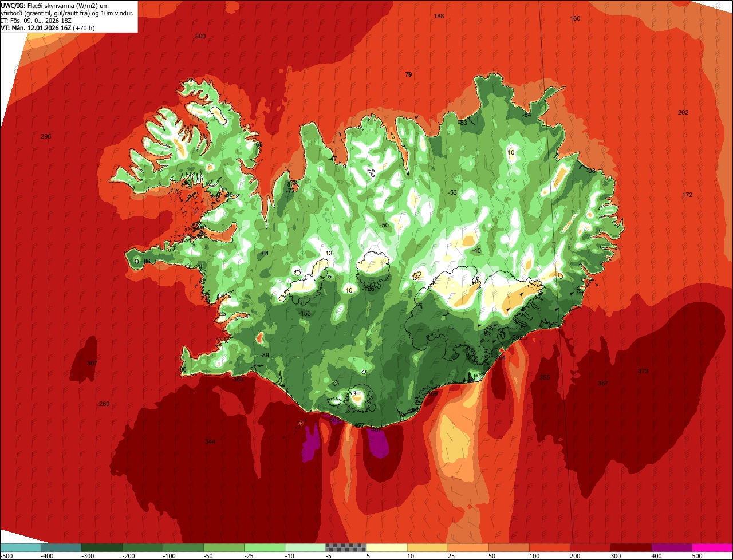Click the -100 to -50 legend swatch
The height and width of the screenshot is (560, 733).
coord(183,547)
